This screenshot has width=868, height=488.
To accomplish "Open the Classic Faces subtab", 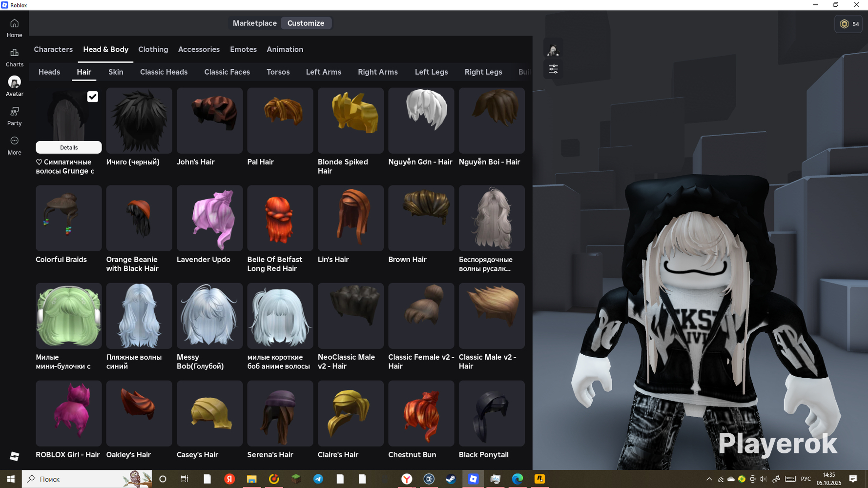I will [227, 72].
